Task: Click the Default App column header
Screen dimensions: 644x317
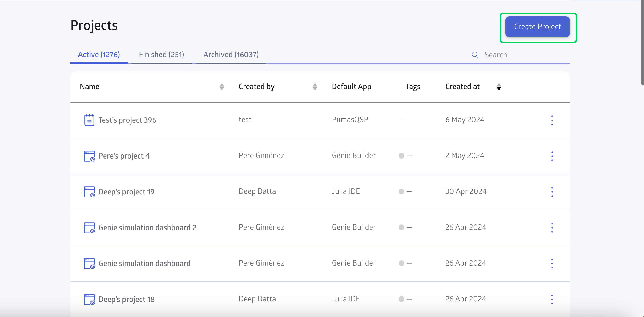Action: click(351, 87)
